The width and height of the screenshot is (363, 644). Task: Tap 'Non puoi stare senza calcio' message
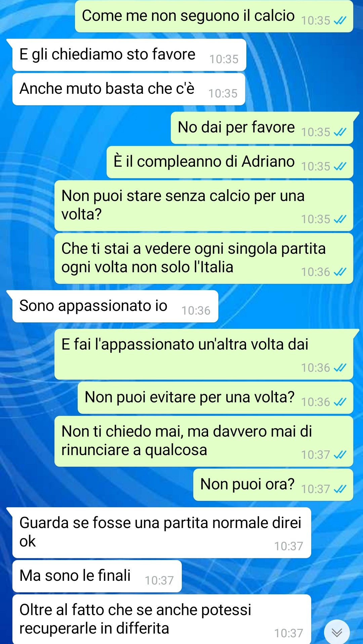(204, 206)
